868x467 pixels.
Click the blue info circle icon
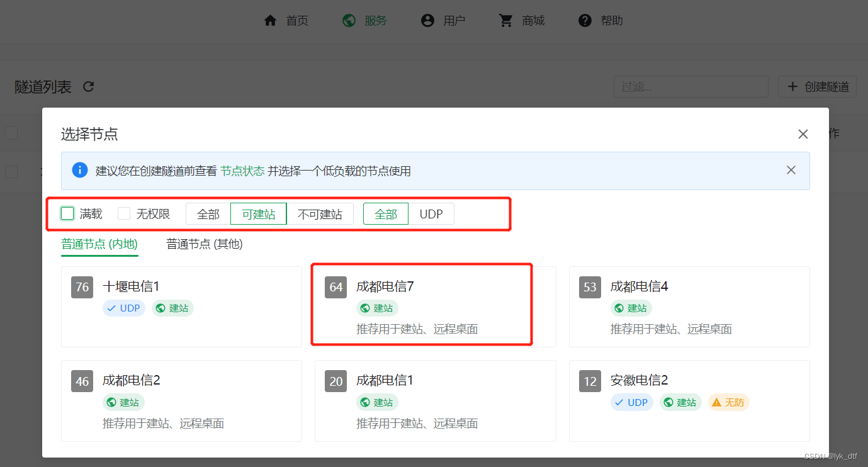[80, 170]
